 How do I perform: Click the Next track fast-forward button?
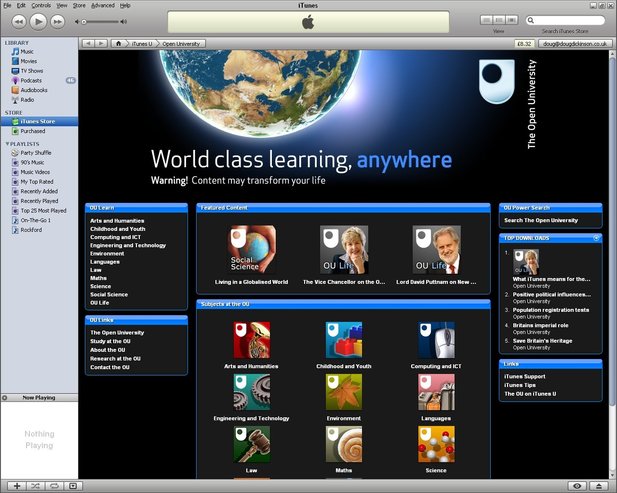pos(57,22)
